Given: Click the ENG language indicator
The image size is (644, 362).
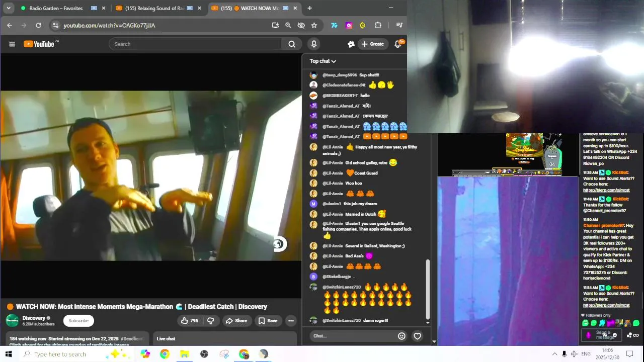Looking at the screenshot, I should (586, 354).
